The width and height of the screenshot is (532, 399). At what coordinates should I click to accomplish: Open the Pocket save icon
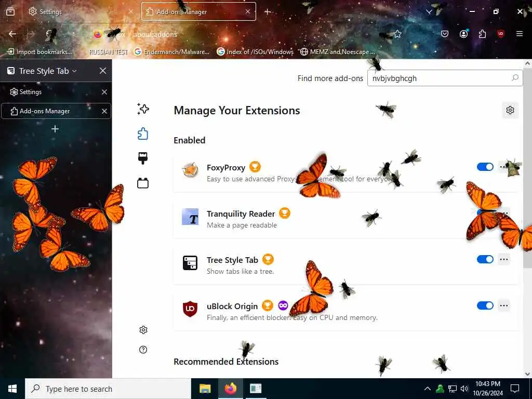click(445, 34)
